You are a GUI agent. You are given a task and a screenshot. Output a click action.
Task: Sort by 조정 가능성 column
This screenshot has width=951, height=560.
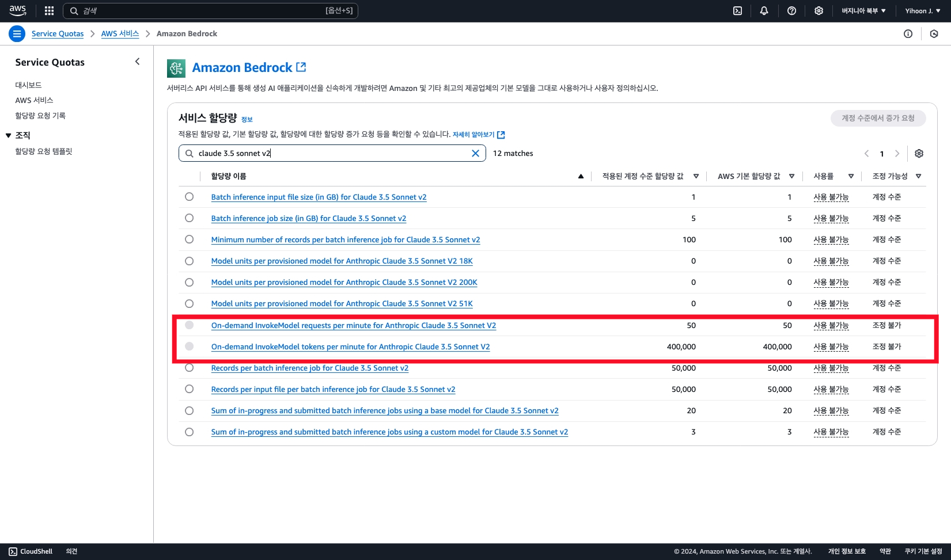point(918,177)
